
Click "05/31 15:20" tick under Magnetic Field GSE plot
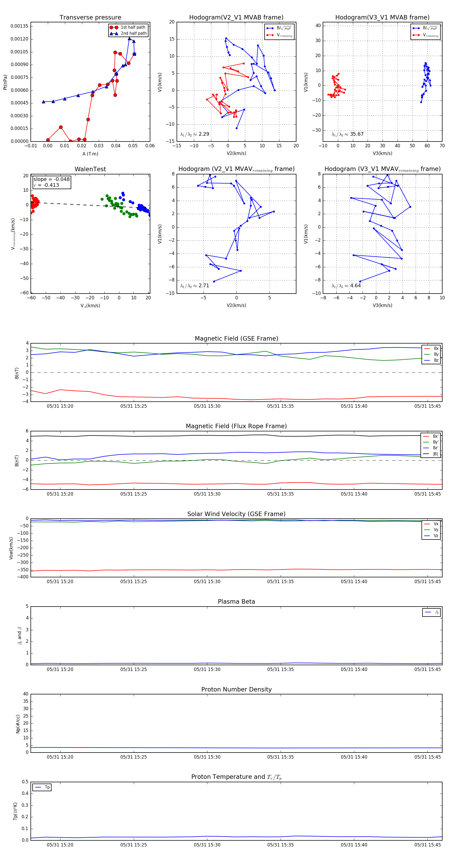pos(60,406)
